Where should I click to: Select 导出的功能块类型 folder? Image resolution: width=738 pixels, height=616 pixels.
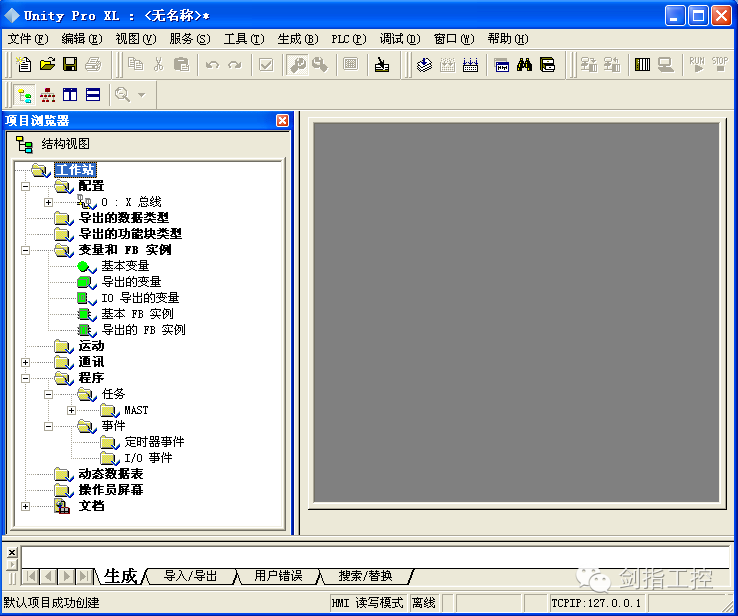(130, 234)
